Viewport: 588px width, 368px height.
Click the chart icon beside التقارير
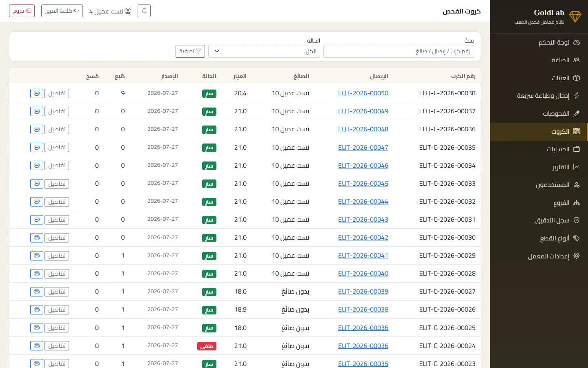click(577, 167)
